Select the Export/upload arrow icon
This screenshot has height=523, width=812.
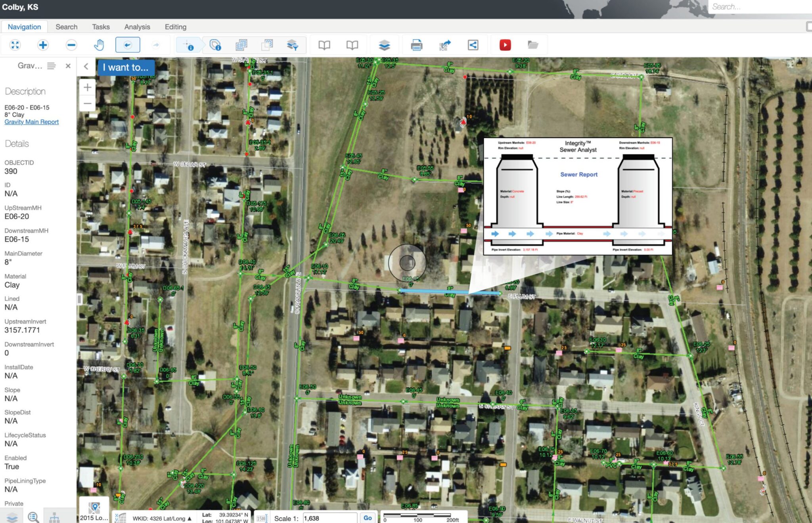click(x=444, y=45)
